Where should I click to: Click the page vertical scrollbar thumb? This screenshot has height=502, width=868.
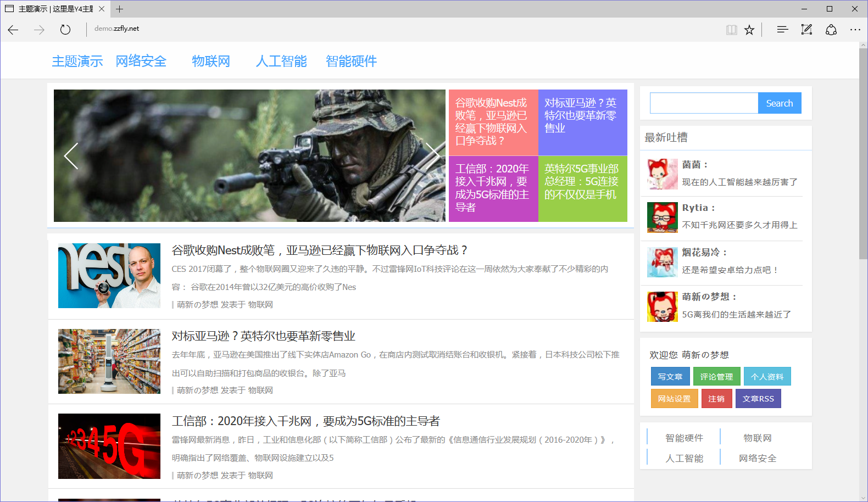863,154
